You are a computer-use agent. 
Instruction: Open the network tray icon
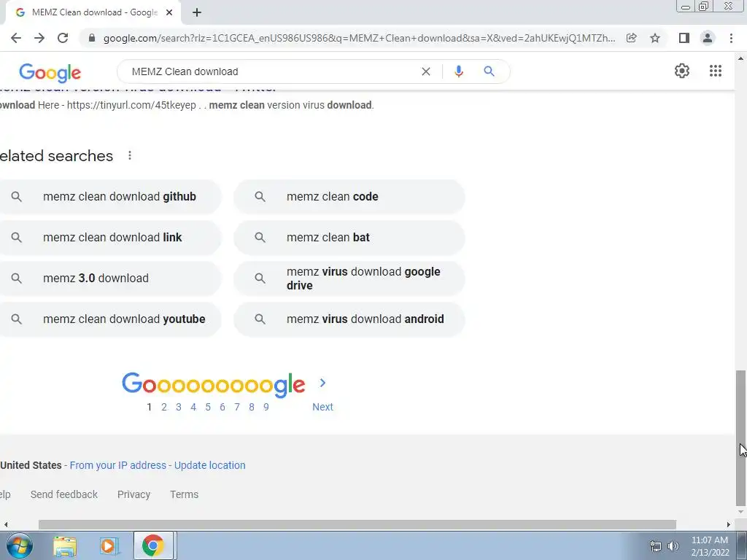[x=656, y=546]
